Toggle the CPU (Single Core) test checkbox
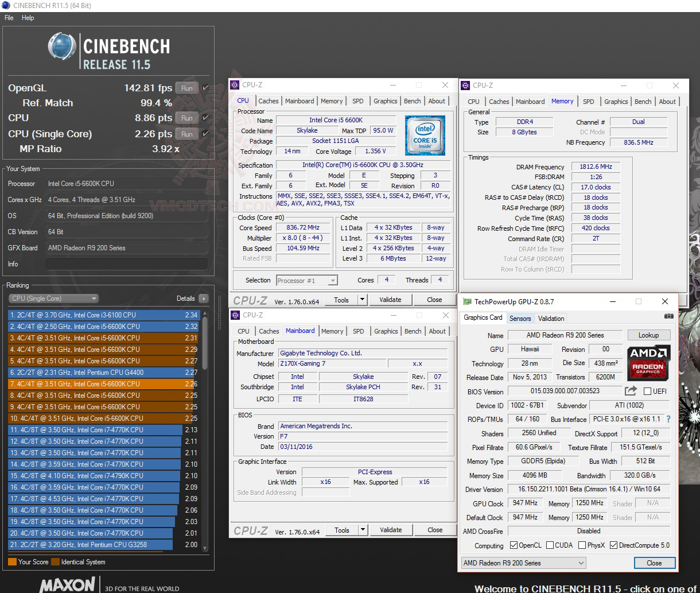This screenshot has height=593, width=700. pyautogui.click(x=205, y=134)
